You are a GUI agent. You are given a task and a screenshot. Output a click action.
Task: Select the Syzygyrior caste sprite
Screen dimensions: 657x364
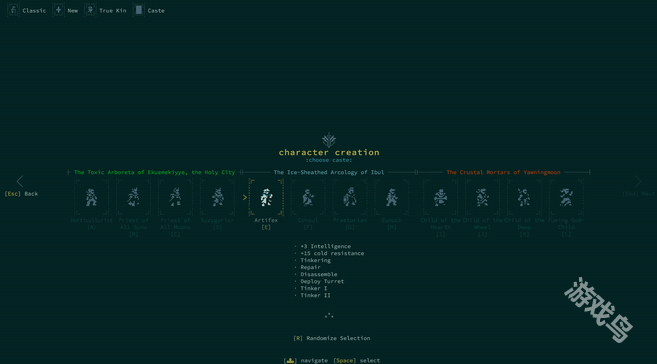217,197
